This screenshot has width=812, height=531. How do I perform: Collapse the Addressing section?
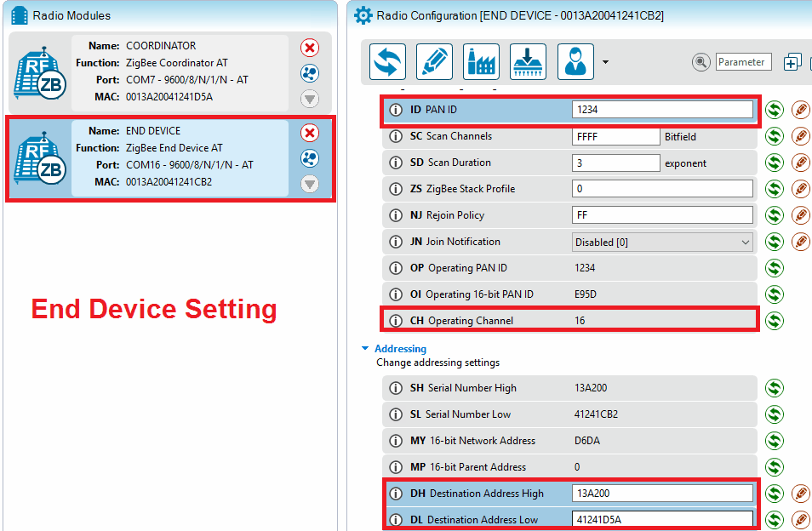pyautogui.click(x=365, y=349)
